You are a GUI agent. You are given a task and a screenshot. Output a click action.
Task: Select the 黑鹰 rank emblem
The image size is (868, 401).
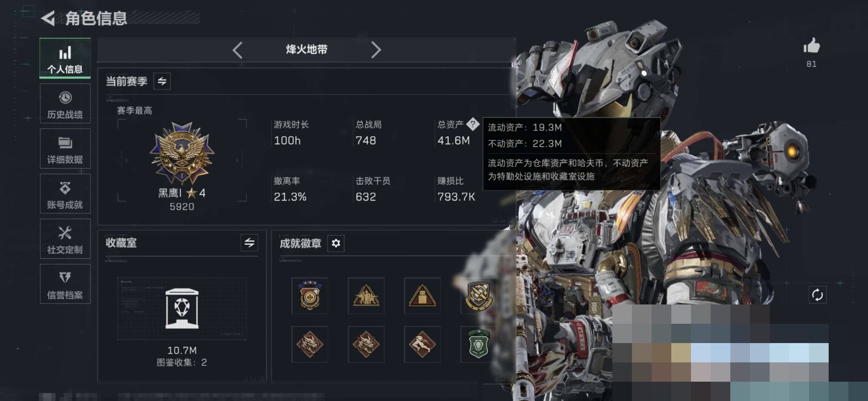coord(182,153)
